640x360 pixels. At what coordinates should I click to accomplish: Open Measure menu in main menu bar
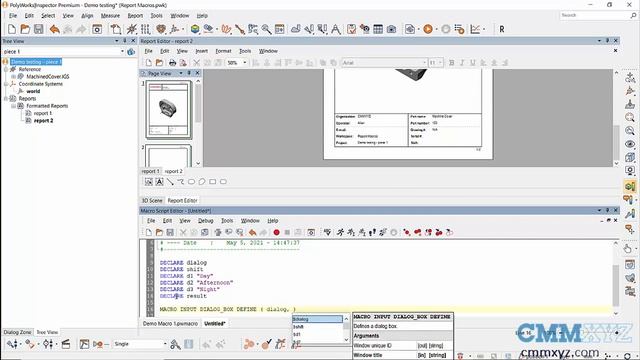point(110,16)
